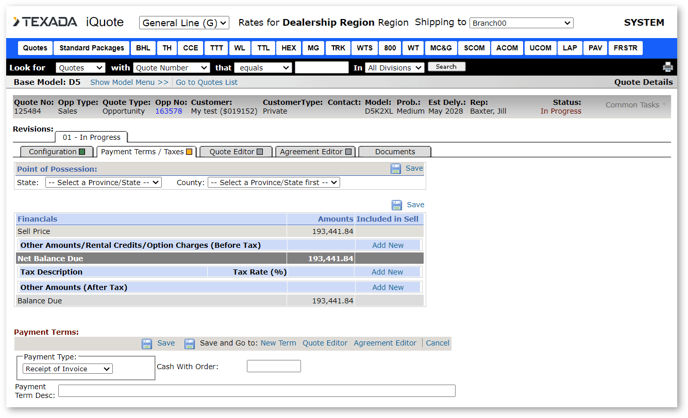Expand the Shipping to Branch00 dropdown
The image size is (688, 418).
pos(521,23)
